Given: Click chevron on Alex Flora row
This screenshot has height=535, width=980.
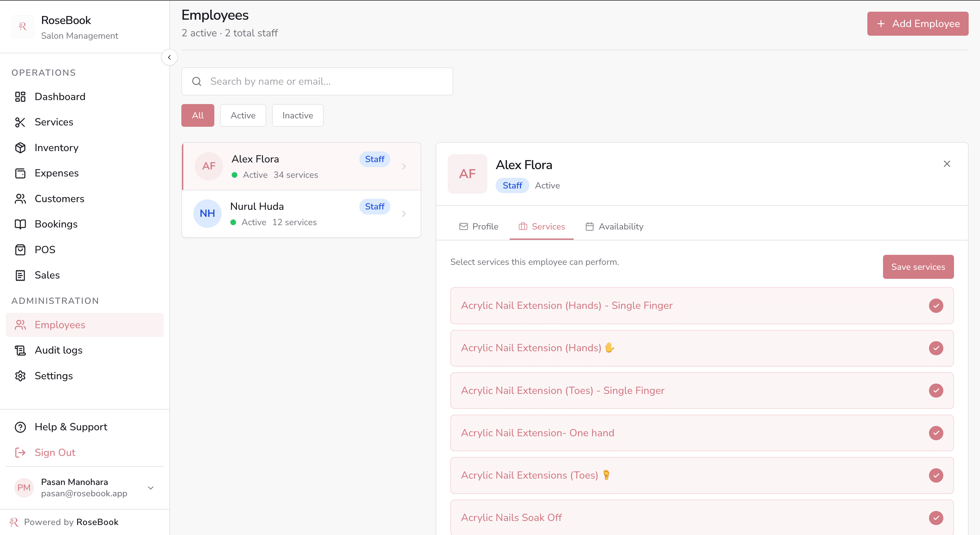Looking at the screenshot, I should [x=404, y=166].
